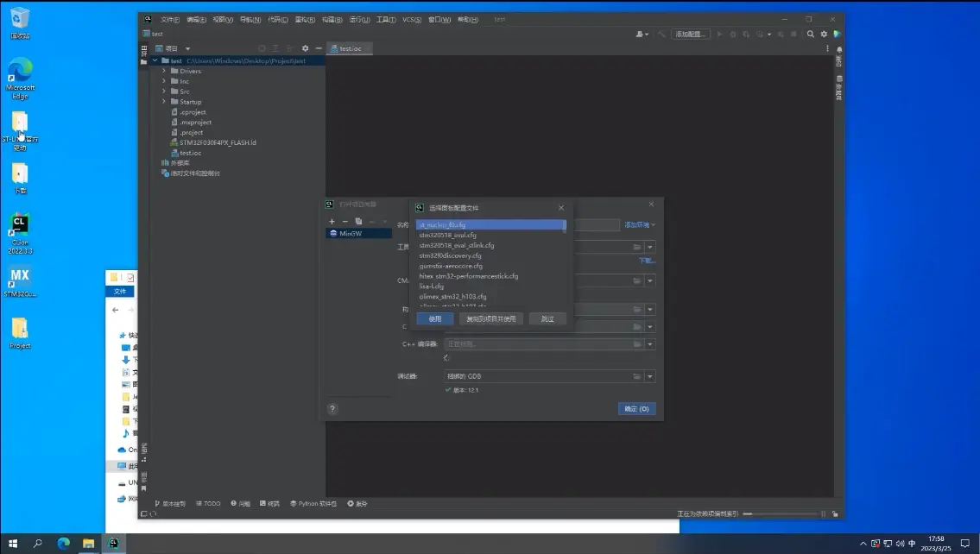Switch to the test.ioc editor tab

pos(350,49)
